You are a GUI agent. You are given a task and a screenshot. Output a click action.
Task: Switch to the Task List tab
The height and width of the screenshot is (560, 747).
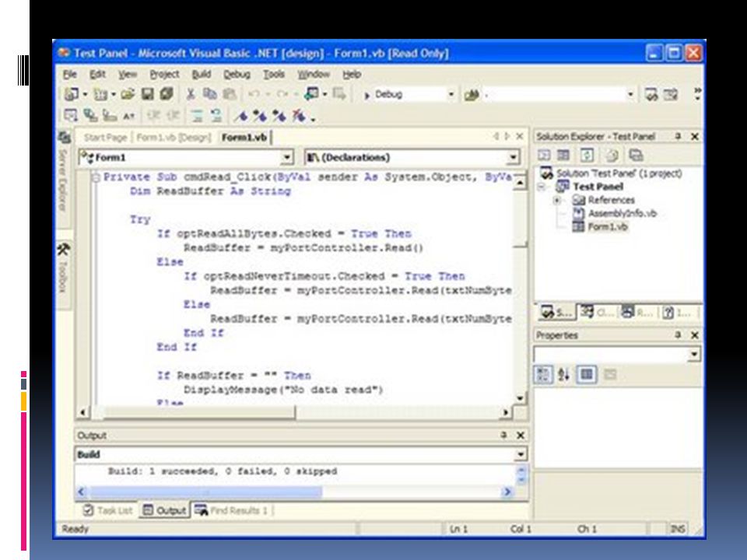(108, 510)
